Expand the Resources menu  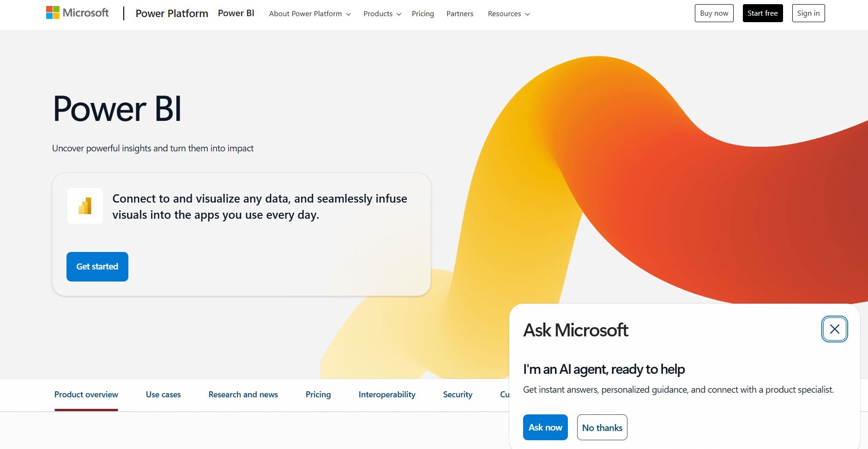[508, 14]
